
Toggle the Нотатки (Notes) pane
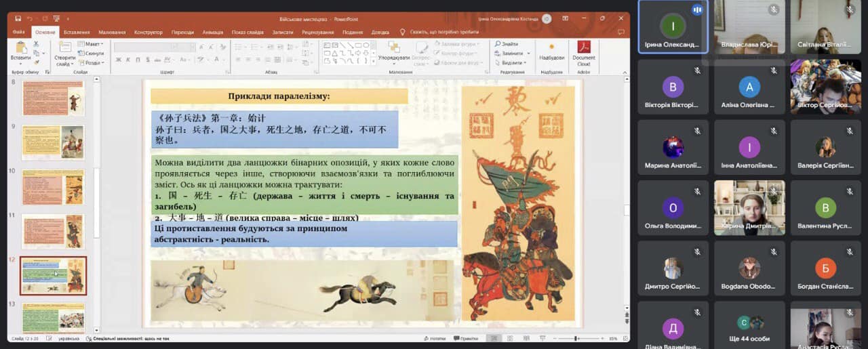tap(435, 338)
